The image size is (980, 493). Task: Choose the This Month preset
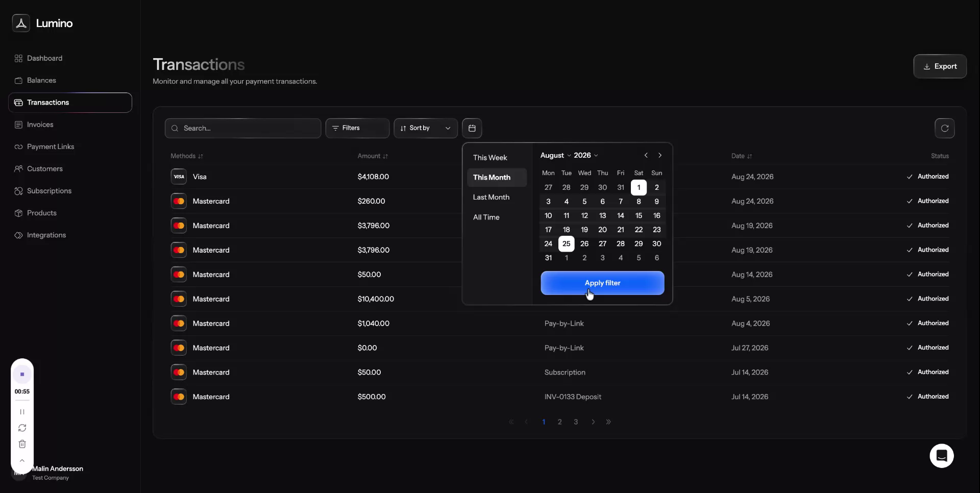pyautogui.click(x=497, y=178)
